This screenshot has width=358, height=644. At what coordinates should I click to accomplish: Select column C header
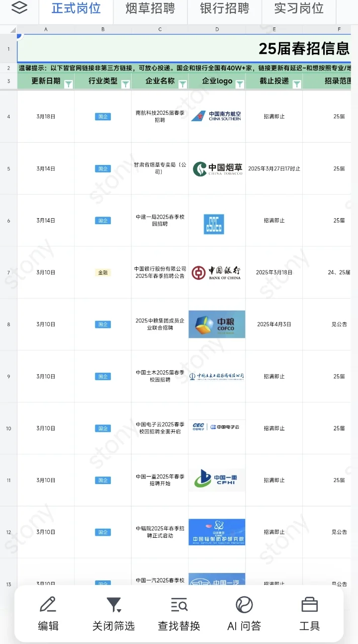160,29
